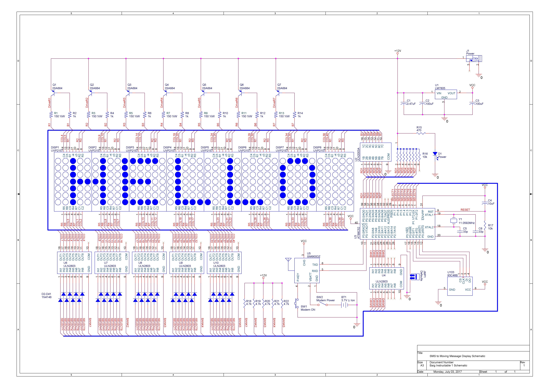
Task: Click the U7 ULN2803 driver block
Action: [112, 263]
